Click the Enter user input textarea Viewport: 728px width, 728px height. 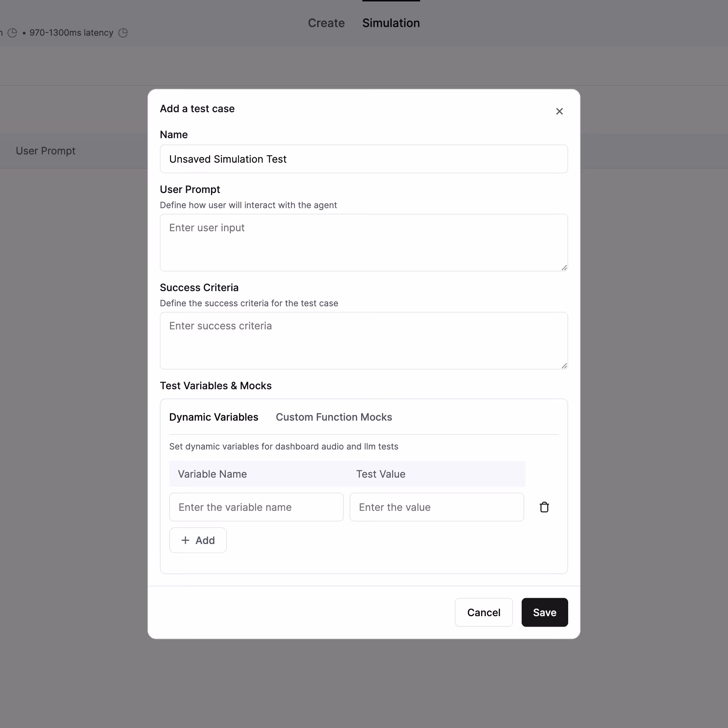click(x=364, y=243)
